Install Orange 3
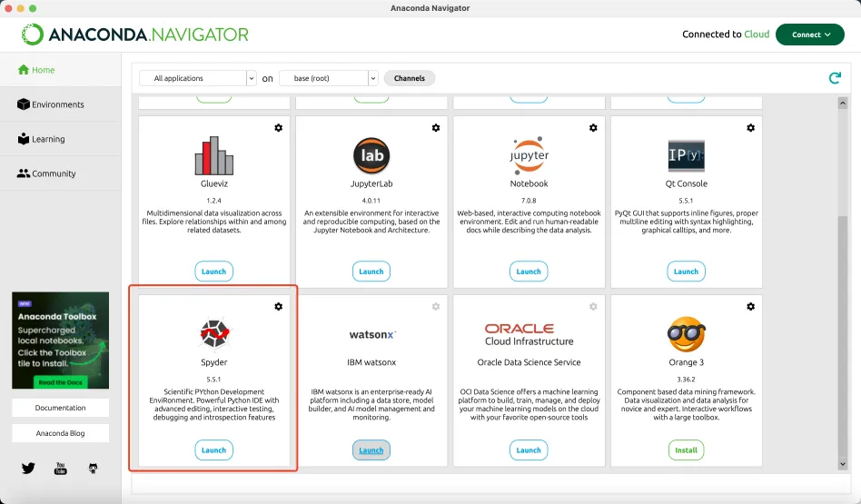This screenshot has height=504, width=861. click(x=687, y=450)
